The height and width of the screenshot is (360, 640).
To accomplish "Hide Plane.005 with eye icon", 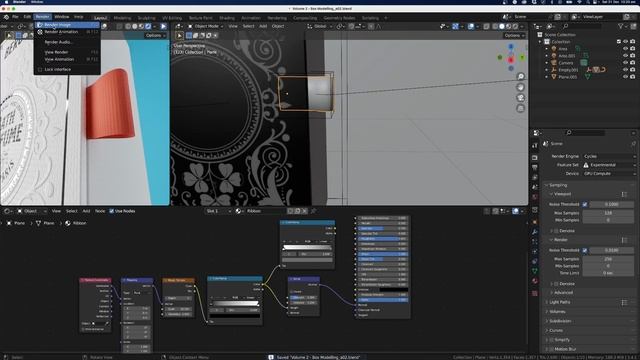I will click(625, 77).
